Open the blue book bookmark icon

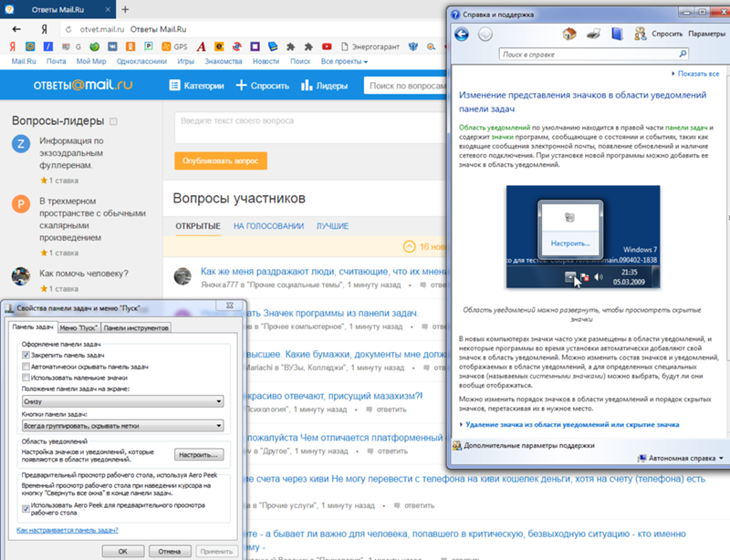(x=273, y=47)
